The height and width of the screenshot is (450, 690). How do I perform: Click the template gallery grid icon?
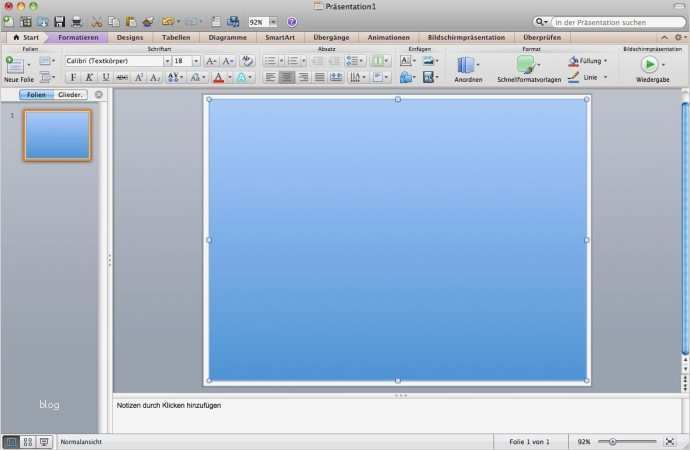26,22
